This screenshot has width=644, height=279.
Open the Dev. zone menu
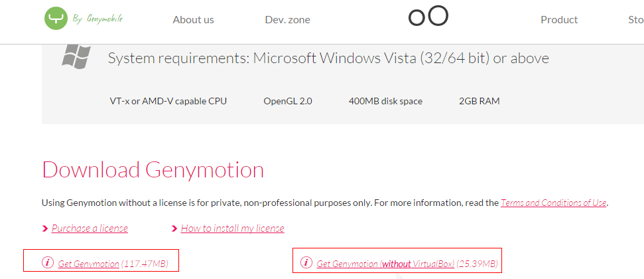(287, 20)
